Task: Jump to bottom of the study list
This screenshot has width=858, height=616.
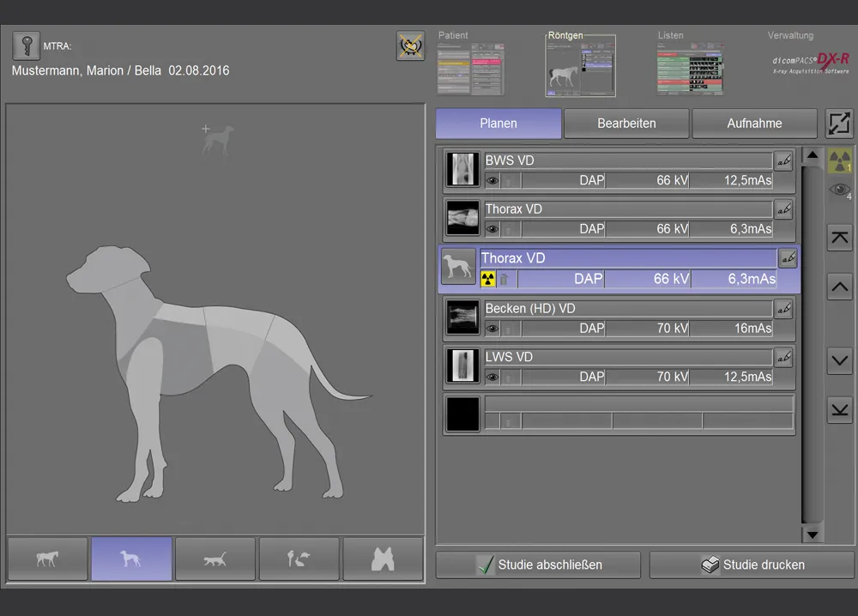Action: [839, 410]
